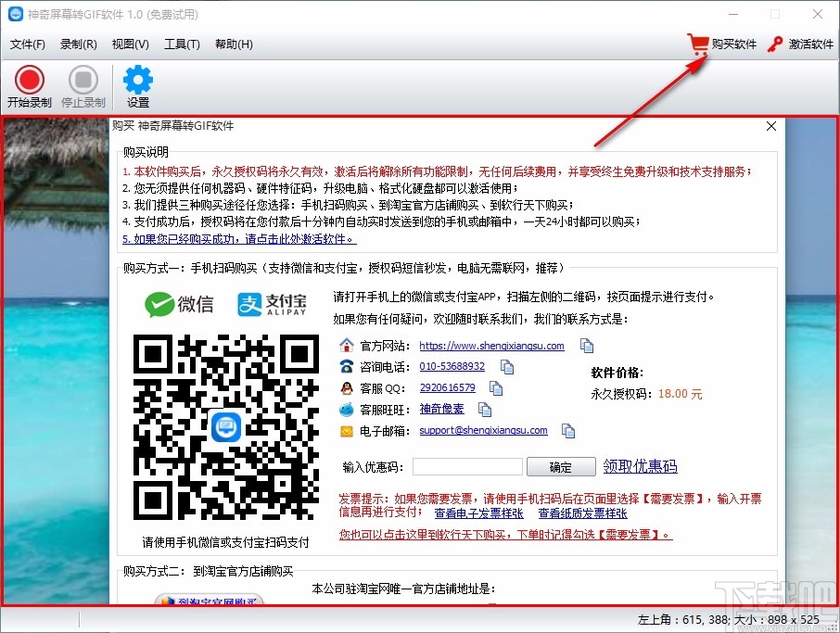
Task: Open Settings with the blue gear
Action: click(x=137, y=86)
